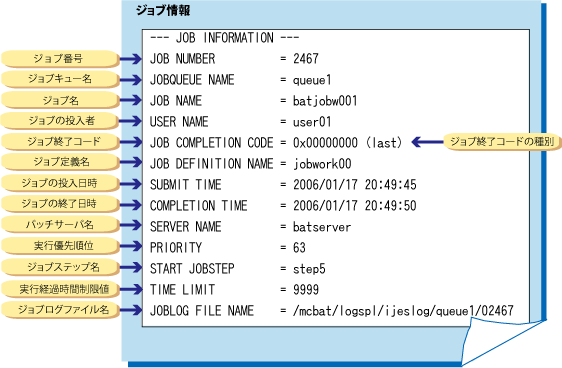
Task: Click the joblog path /mcbat/logspl/ijeslog/queue1/02467
Action: (x=403, y=311)
